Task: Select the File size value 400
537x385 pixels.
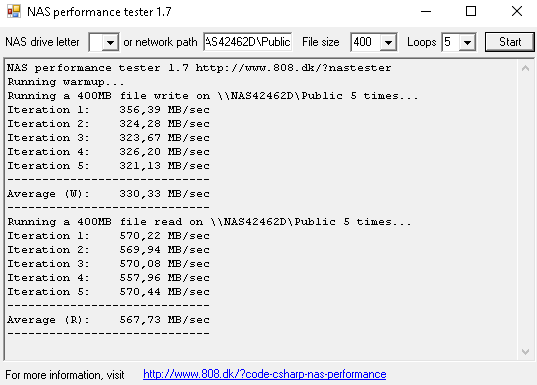Action: [366, 42]
